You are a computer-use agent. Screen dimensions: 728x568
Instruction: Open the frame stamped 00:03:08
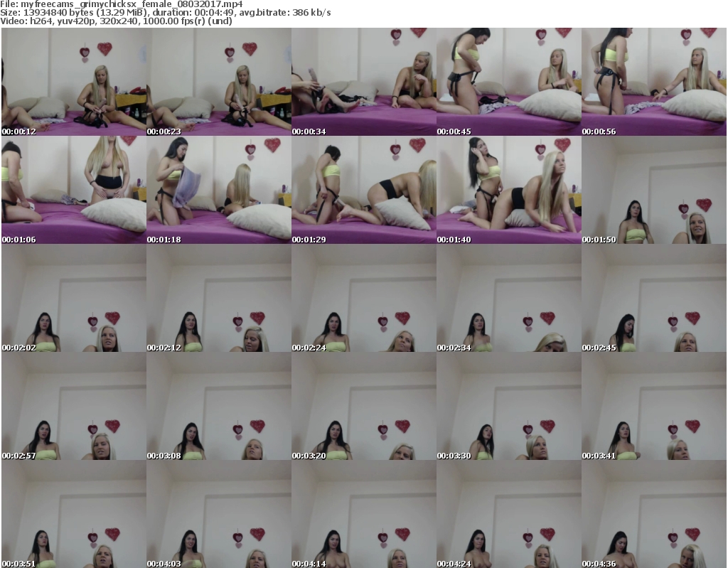pyautogui.click(x=219, y=407)
